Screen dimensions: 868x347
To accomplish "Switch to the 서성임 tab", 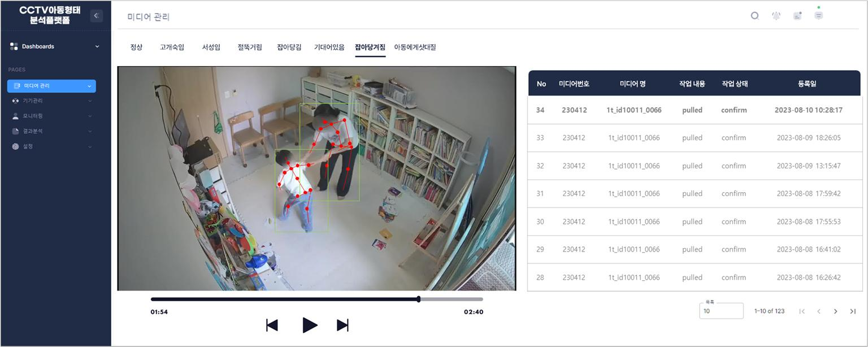I will tap(211, 47).
